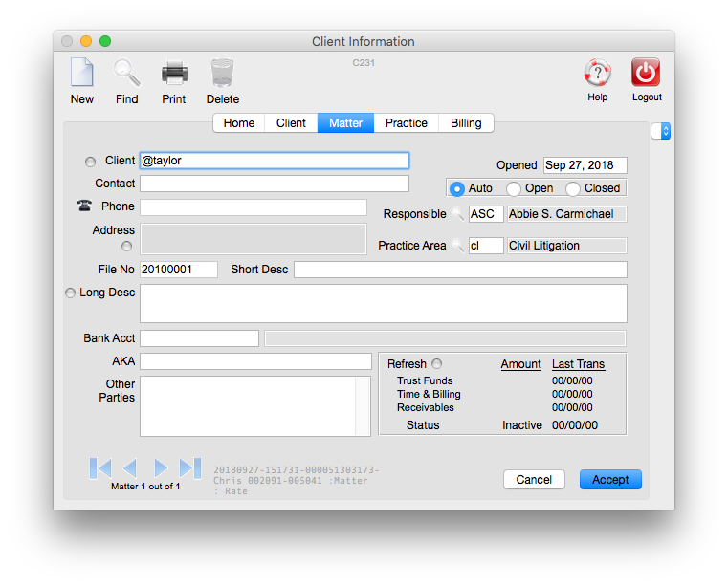Open the blue dropdown stepper at right edge
This screenshot has width=728, height=586.
[x=661, y=131]
